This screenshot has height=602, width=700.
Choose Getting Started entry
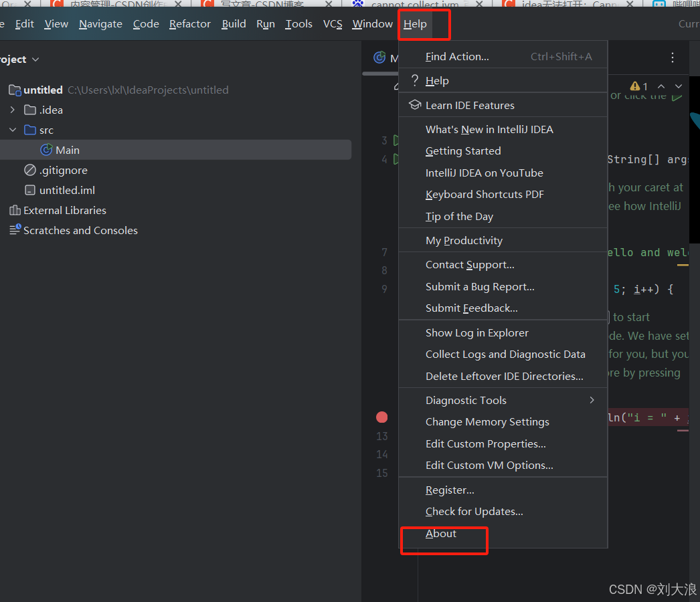pyautogui.click(x=503, y=151)
